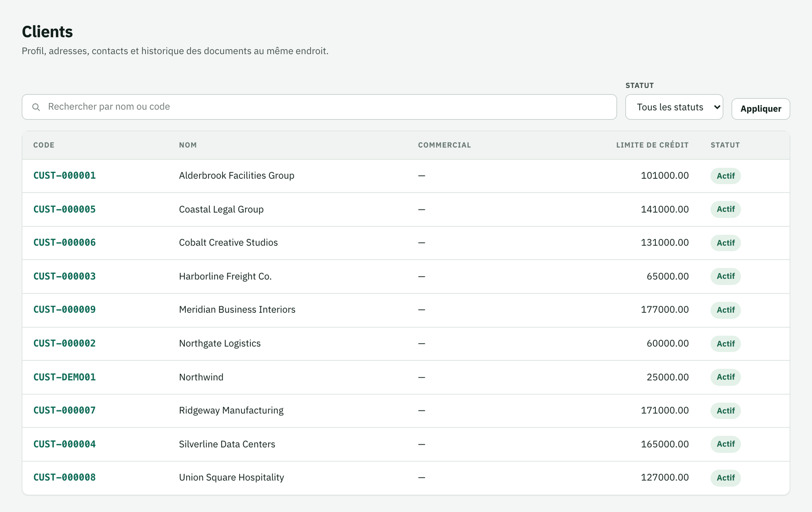The height and width of the screenshot is (512, 812).
Task: Open the Tous les statuts dropdown
Action: [x=674, y=107]
